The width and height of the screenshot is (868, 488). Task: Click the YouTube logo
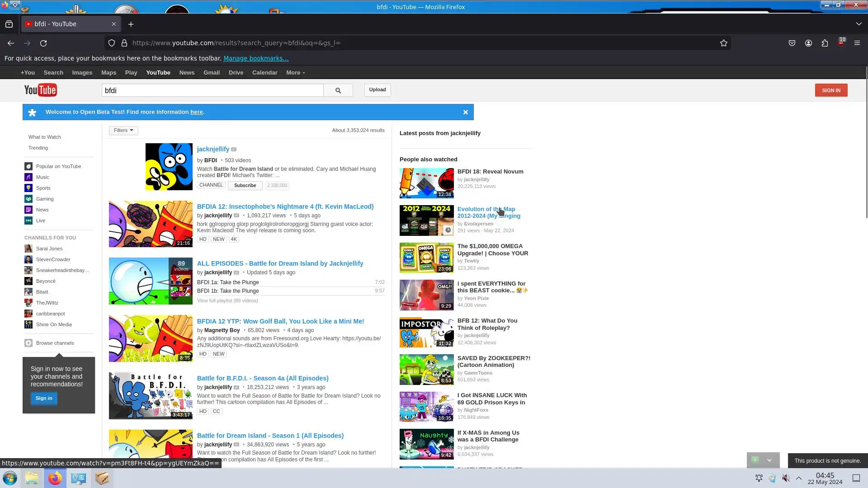(x=40, y=90)
